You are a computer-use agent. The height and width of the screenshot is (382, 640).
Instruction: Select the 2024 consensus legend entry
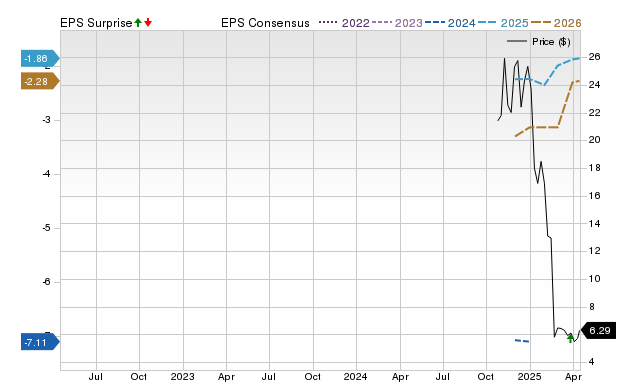(x=450, y=23)
